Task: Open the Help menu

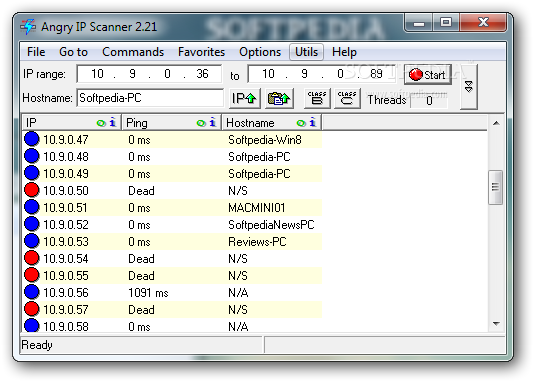Action: (x=344, y=52)
